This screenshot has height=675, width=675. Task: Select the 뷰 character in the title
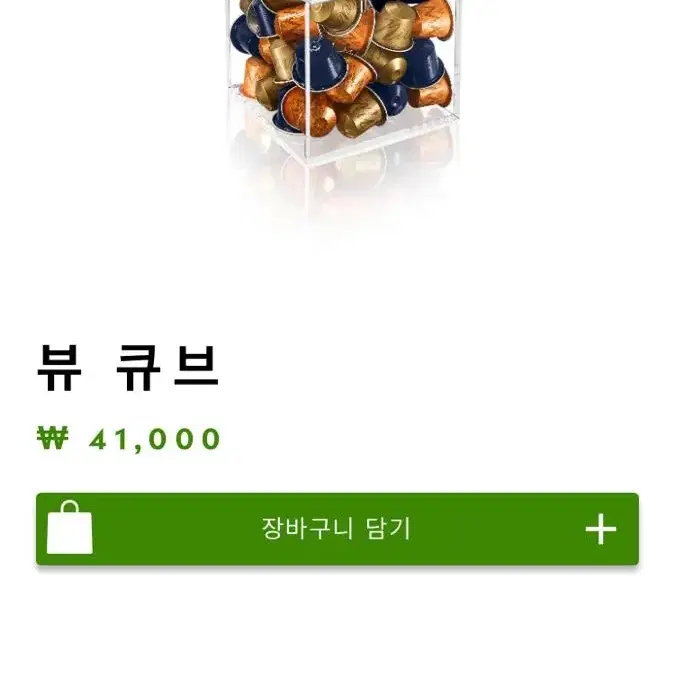pyautogui.click(x=59, y=368)
